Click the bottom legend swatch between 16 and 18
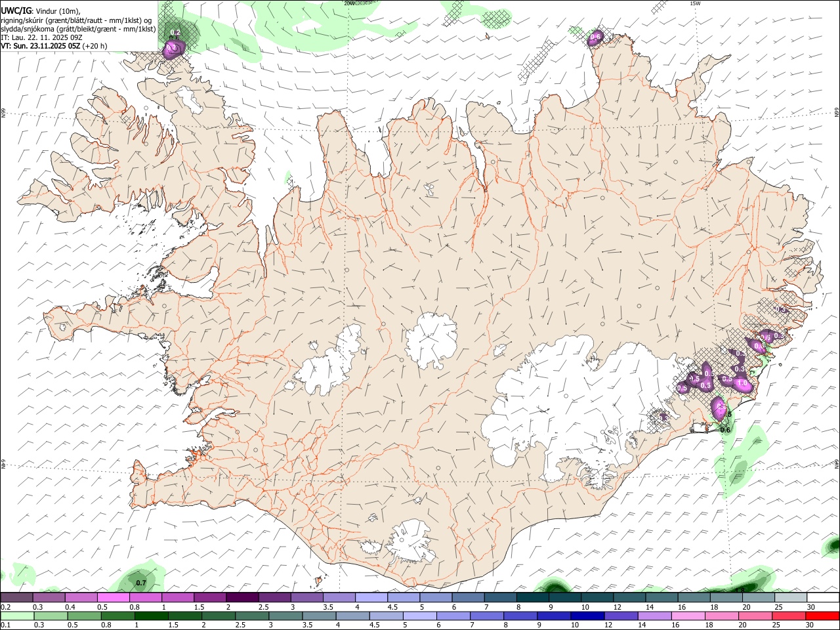This screenshot has height=630, width=840. 689,616
